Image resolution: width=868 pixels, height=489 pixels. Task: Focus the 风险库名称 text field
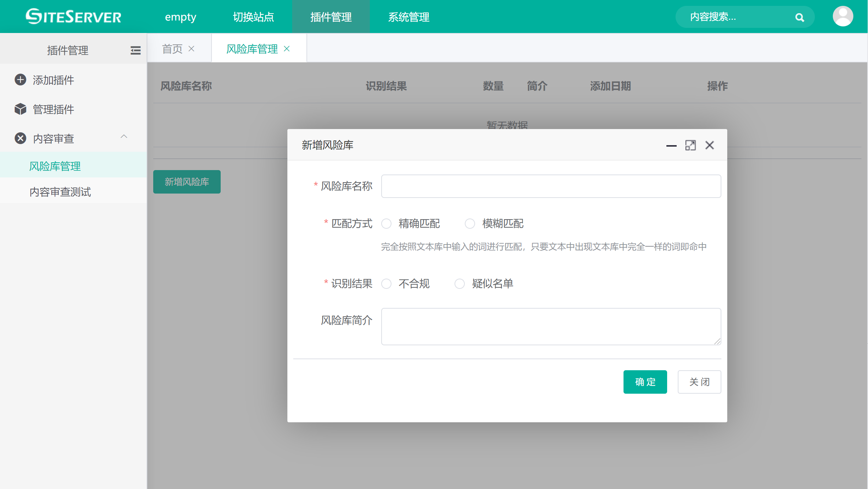pos(551,186)
